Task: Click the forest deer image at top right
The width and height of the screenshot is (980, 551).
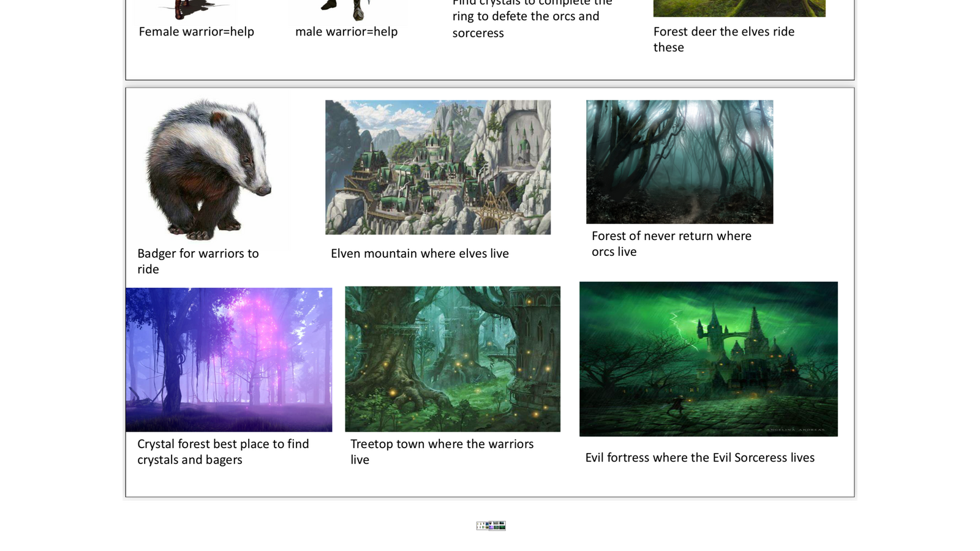Action: 739,8
